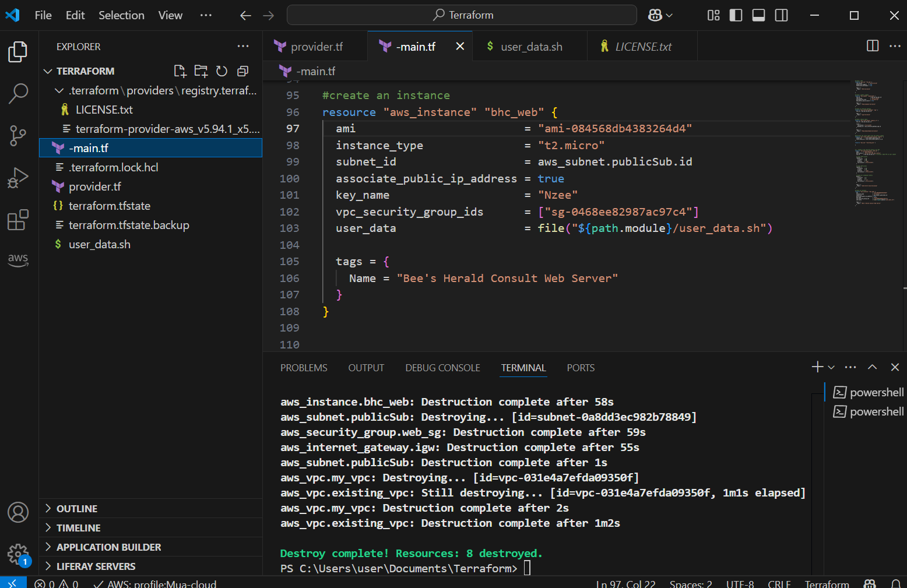Viewport: 907px width, 588px height.
Task: Expand the APPLICATION BUILDER section
Action: (x=150, y=547)
